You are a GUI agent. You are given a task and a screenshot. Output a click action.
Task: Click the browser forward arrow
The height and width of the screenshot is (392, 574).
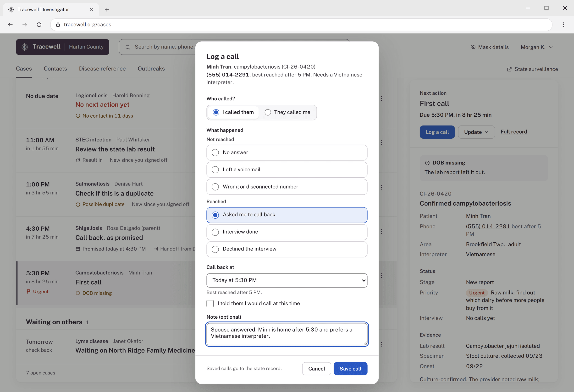[25, 24]
